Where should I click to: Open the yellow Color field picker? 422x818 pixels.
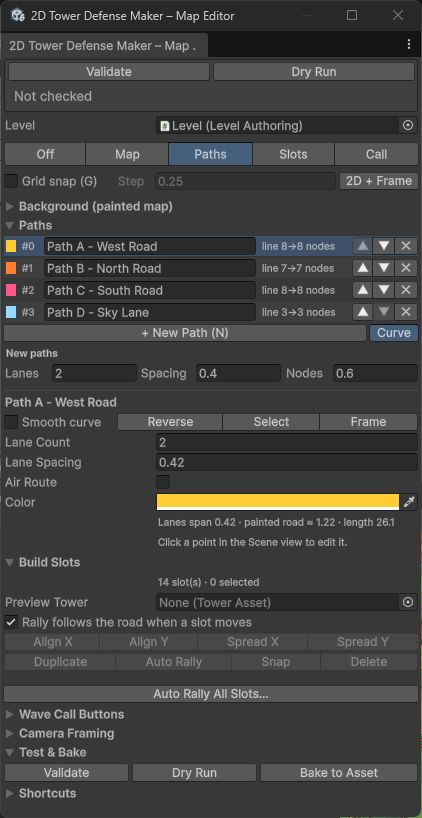pyautogui.click(x=278, y=502)
